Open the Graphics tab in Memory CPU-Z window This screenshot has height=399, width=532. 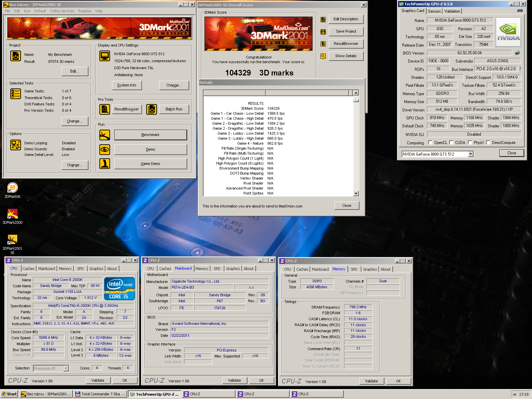click(x=370, y=269)
